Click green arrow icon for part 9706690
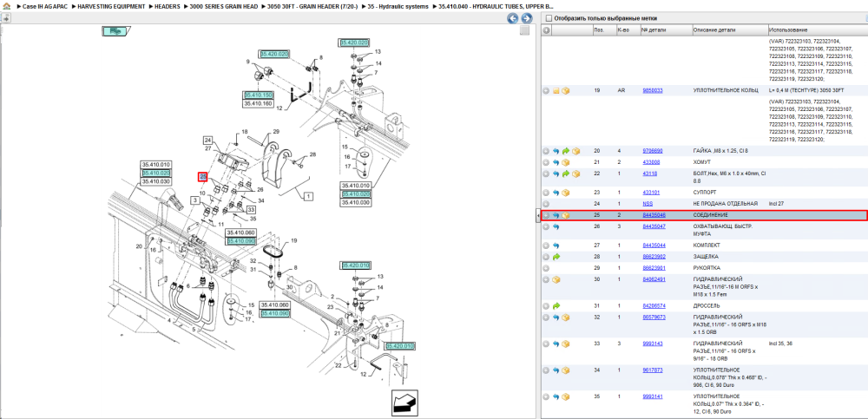Screen dimensions: 868x419 566,151
